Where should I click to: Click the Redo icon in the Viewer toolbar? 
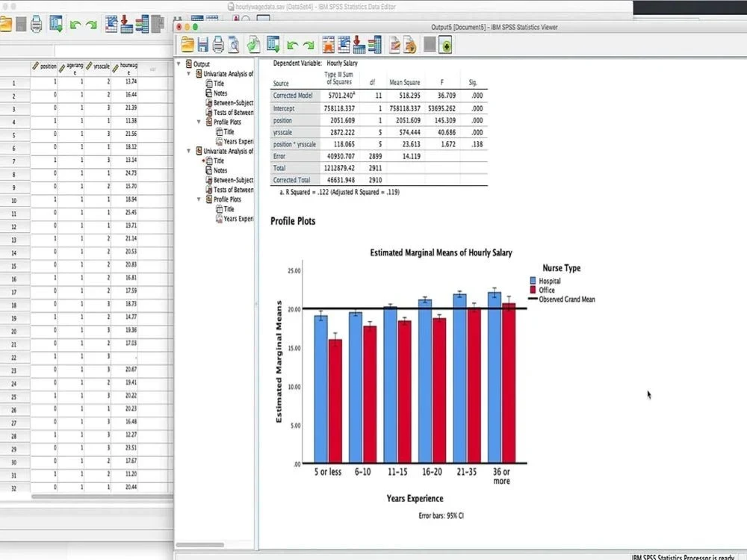[310, 44]
